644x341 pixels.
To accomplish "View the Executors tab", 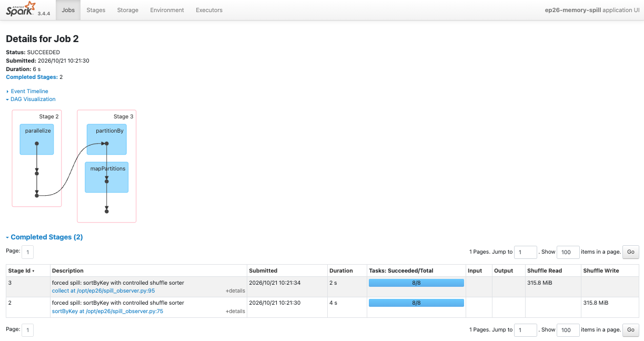I will click(x=209, y=10).
